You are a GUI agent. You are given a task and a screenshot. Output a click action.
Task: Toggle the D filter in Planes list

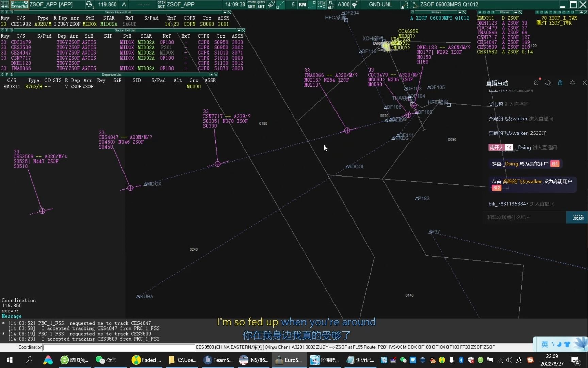485,12
